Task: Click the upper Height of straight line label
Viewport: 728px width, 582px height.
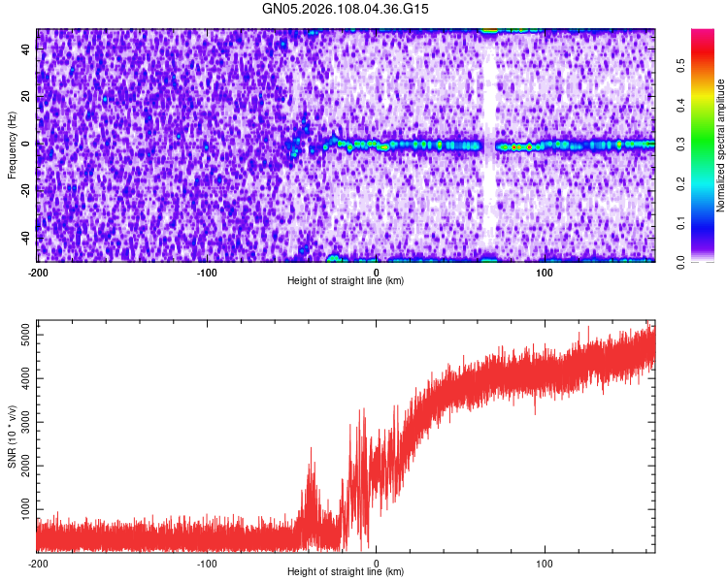Action: [346, 280]
